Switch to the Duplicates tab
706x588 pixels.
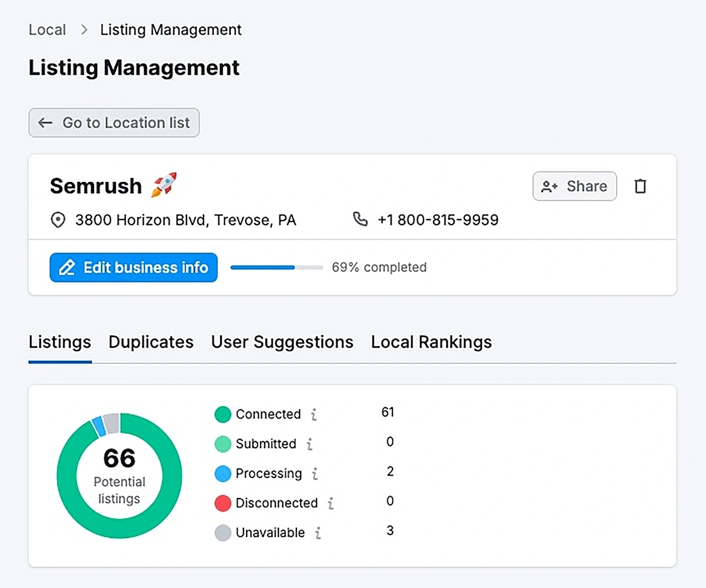pyautogui.click(x=151, y=343)
